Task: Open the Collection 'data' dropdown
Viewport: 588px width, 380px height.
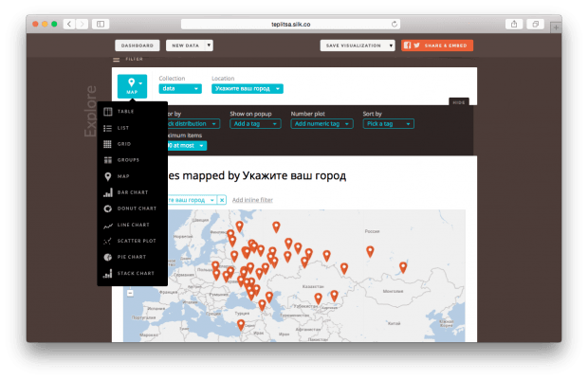Action: click(180, 88)
